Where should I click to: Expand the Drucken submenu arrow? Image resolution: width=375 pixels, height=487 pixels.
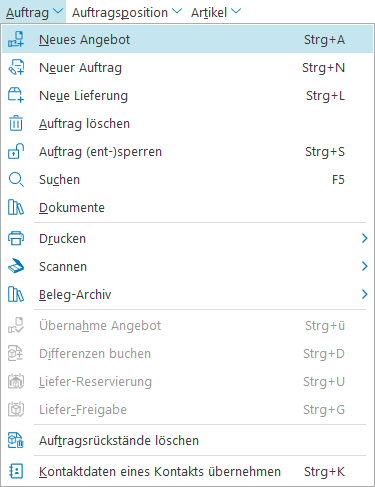pyautogui.click(x=364, y=238)
